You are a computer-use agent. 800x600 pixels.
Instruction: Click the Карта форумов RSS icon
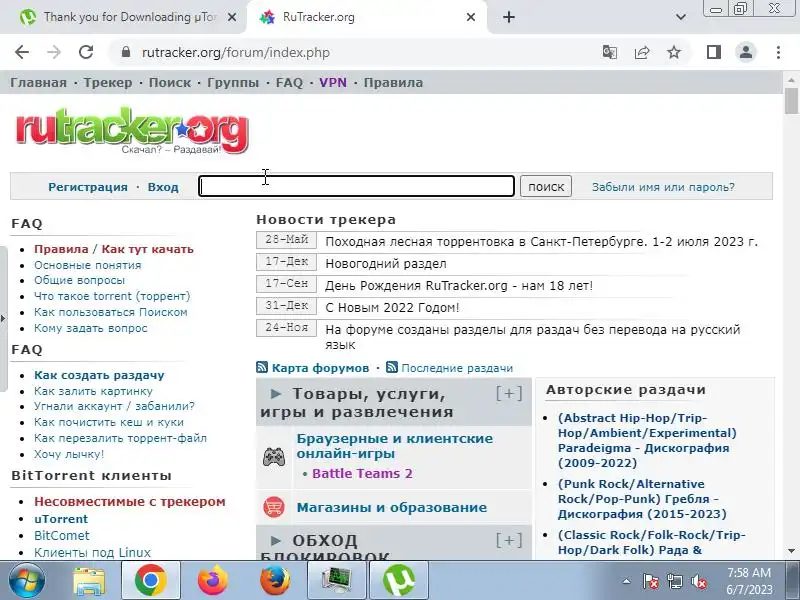click(262, 367)
